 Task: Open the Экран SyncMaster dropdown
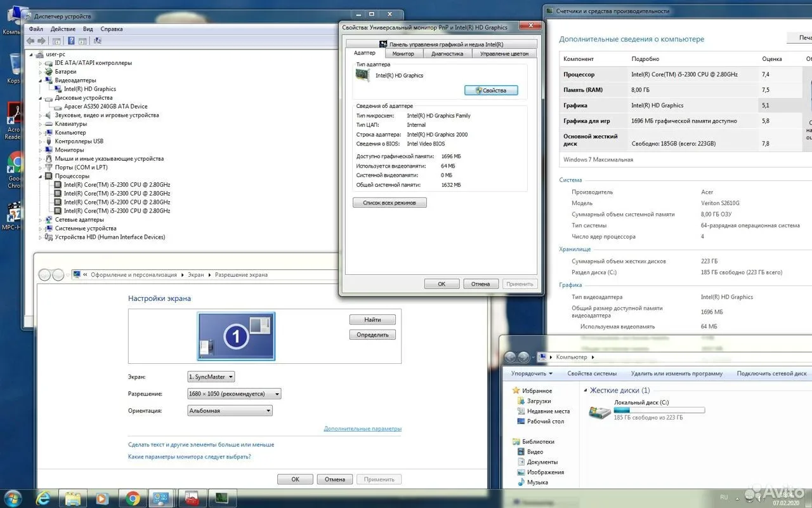point(211,377)
